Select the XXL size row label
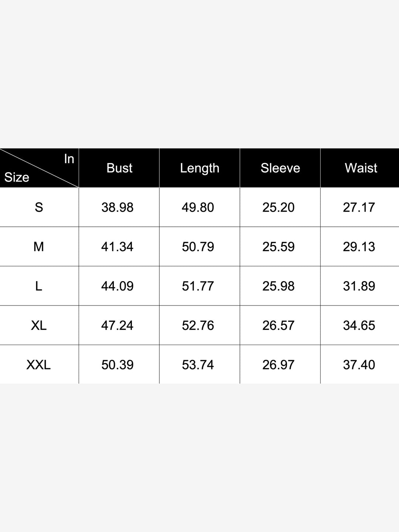399x532 pixels. click(39, 365)
